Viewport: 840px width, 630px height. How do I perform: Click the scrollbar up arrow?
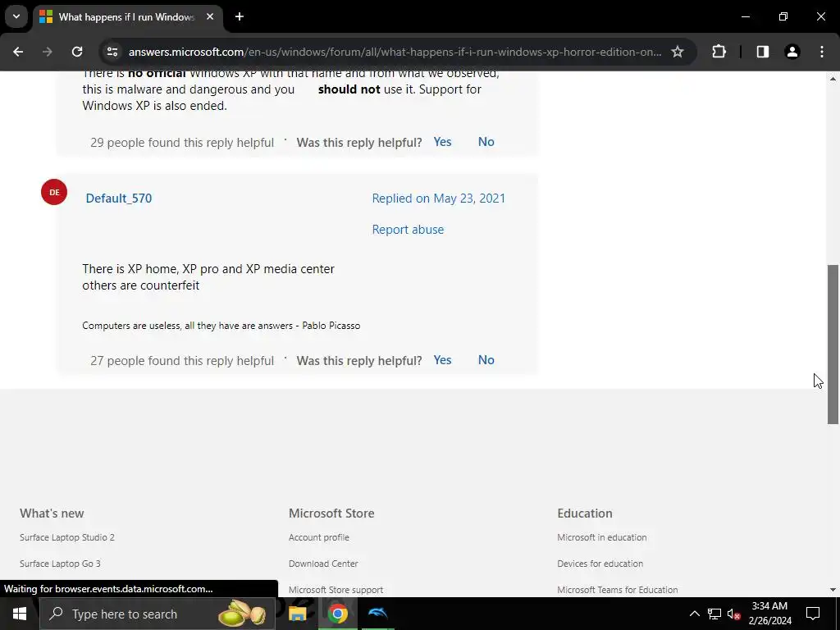point(833,80)
